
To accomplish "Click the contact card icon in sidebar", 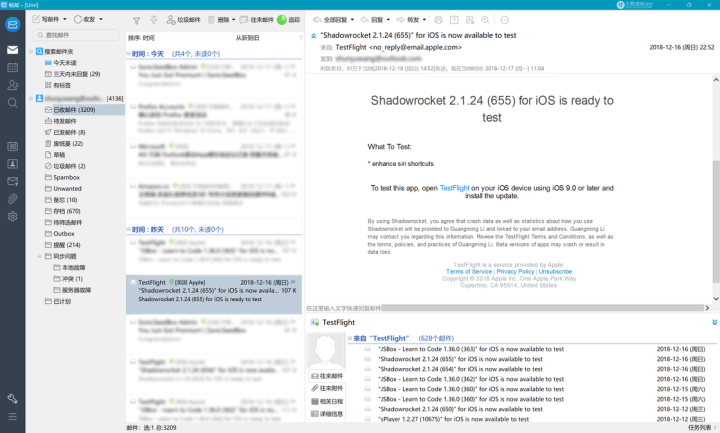I will (x=12, y=164).
